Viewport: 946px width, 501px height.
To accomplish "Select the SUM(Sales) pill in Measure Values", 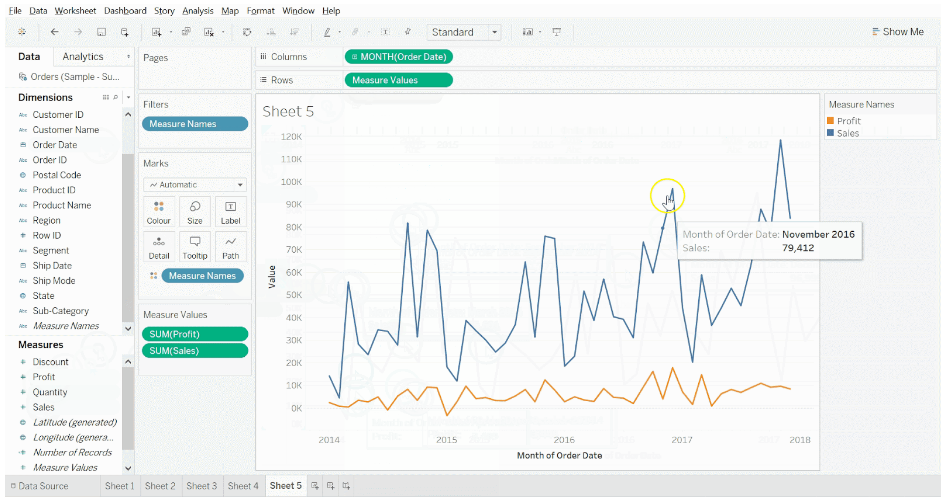I will [195, 351].
